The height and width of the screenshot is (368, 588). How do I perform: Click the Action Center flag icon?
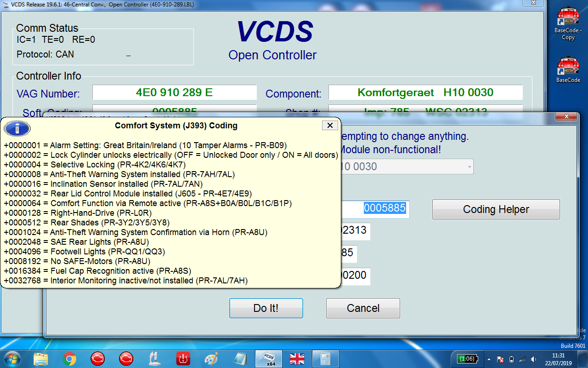[501, 359]
